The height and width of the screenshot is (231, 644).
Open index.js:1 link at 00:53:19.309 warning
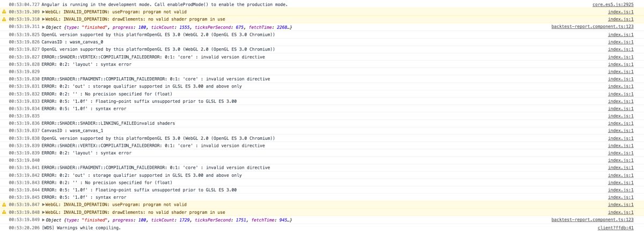621,11
